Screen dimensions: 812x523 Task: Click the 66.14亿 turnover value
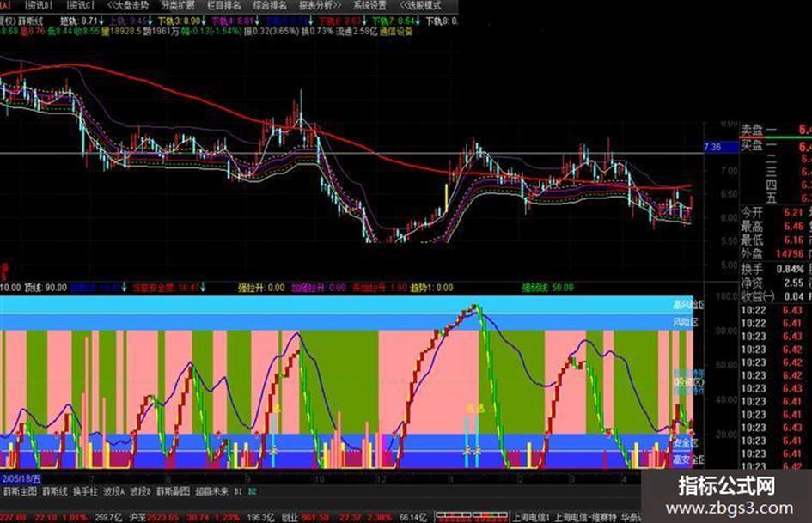coord(413,517)
